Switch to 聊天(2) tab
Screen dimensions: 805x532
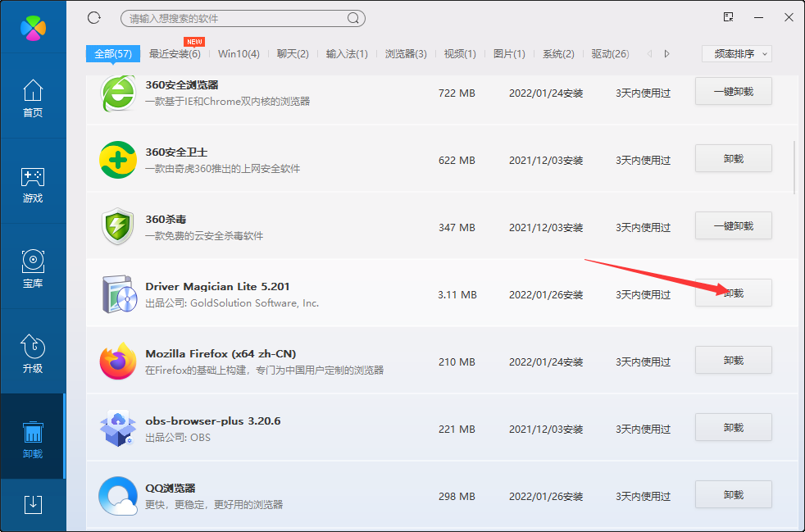293,54
